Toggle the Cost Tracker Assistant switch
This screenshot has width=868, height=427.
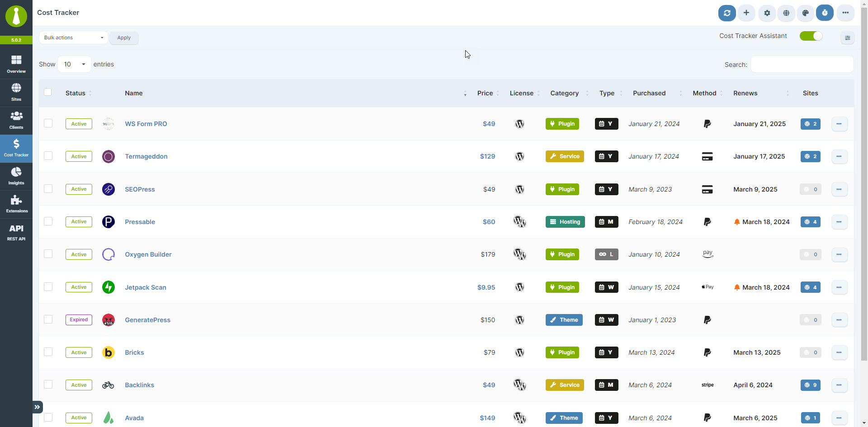[x=811, y=36]
